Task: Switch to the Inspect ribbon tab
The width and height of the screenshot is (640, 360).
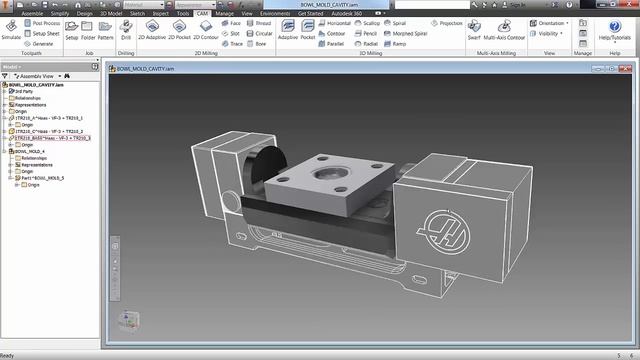Action: pos(160,13)
